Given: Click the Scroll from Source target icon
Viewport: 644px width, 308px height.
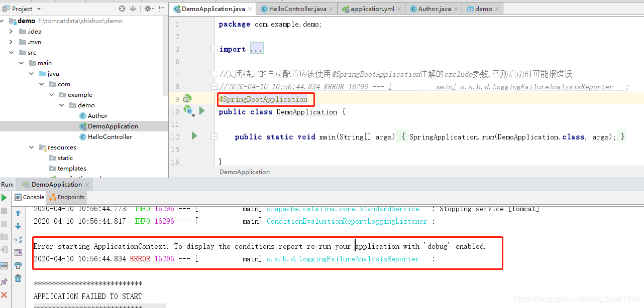Looking at the screenshot, I should click(x=122, y=9).
